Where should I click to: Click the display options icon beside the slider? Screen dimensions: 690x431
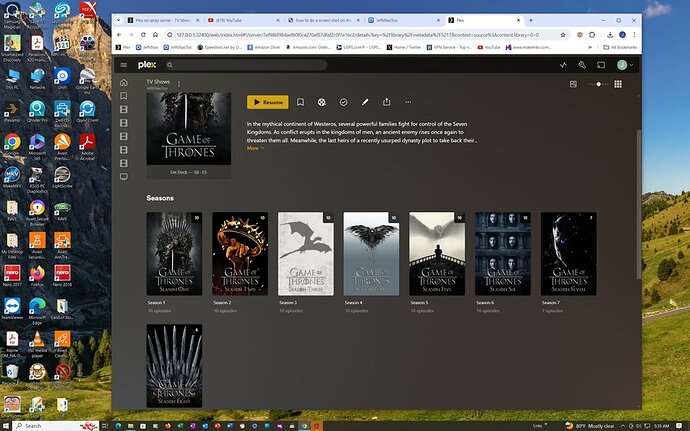tap(573, 84)
